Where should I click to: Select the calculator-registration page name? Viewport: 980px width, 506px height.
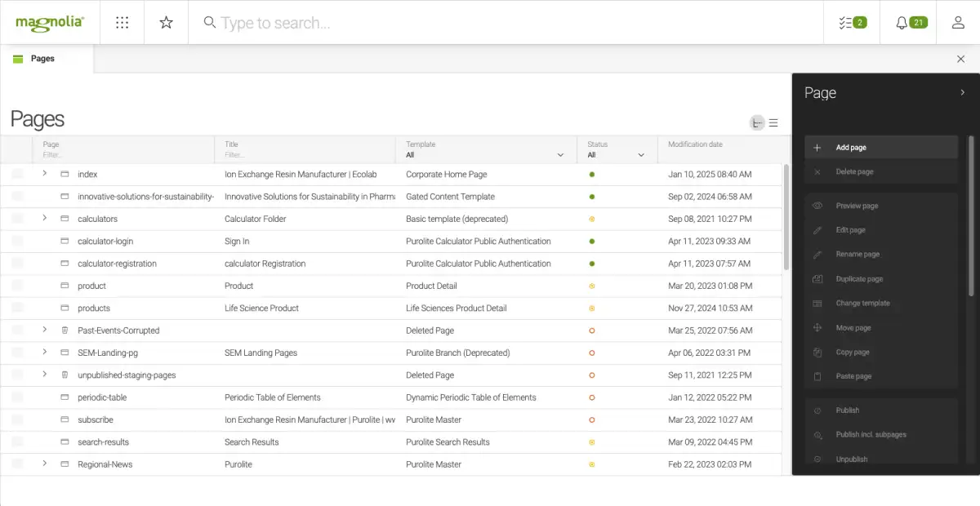117,264
